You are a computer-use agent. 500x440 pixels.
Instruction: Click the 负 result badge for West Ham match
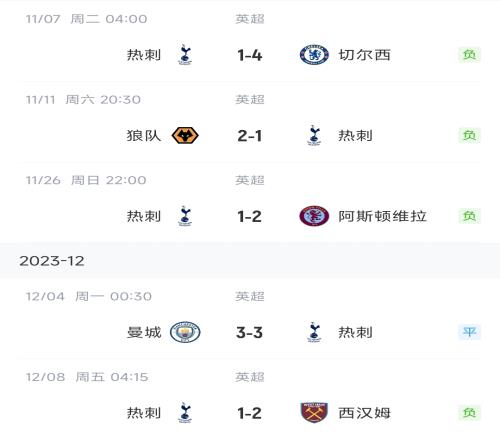(469, 413)
